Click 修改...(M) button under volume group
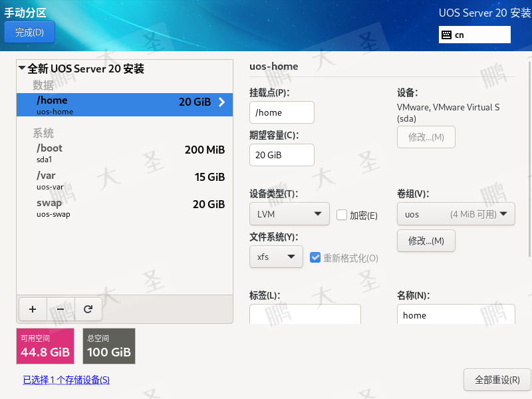The image size is (532, 399). (426, 241)
